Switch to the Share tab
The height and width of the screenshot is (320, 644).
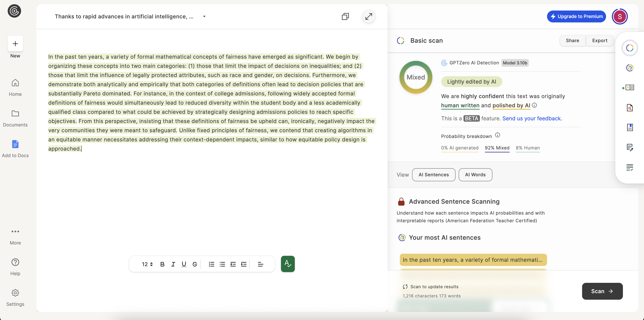[x=572, y=40]
